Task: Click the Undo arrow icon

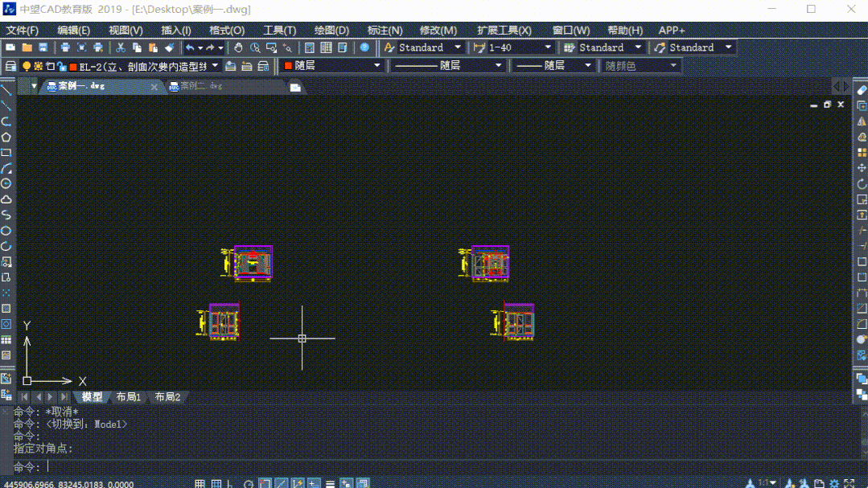Action: point(190,48)
